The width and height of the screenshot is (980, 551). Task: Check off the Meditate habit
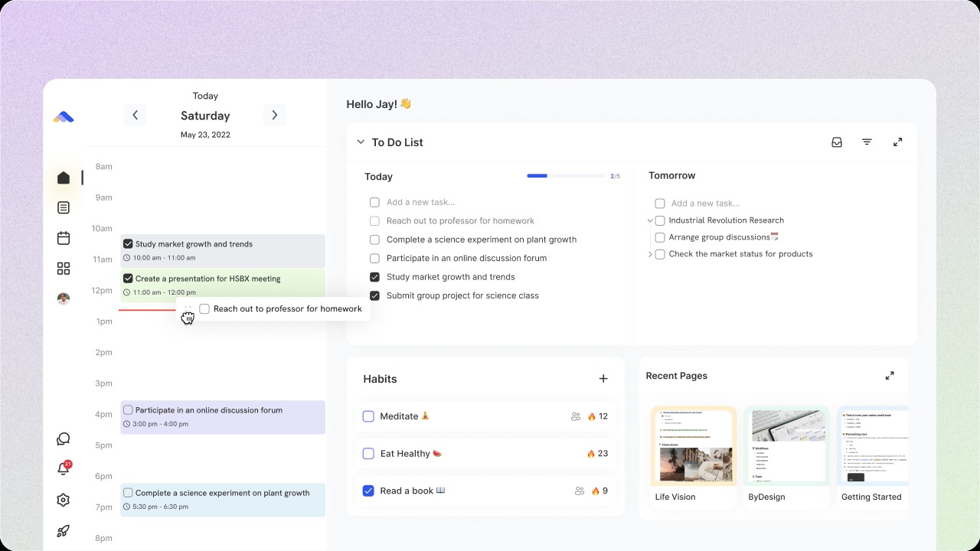point(368,416)
